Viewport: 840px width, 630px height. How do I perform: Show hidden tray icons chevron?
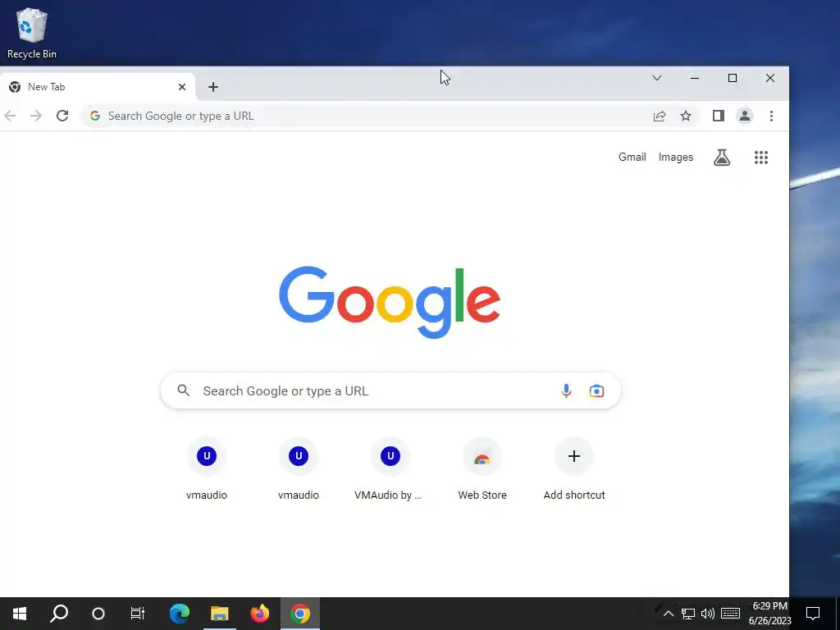pos(669,614)
